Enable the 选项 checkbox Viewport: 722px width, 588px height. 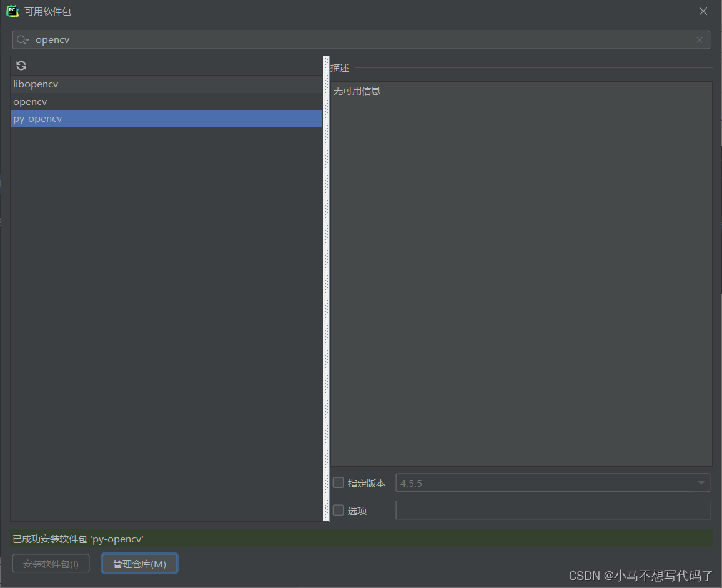click(339, 510)
